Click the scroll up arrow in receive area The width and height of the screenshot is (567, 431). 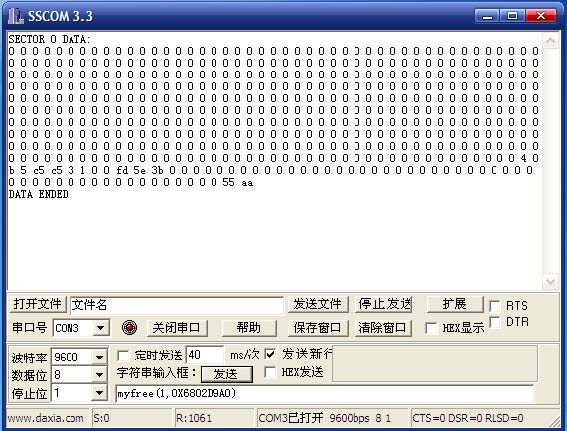550,41
